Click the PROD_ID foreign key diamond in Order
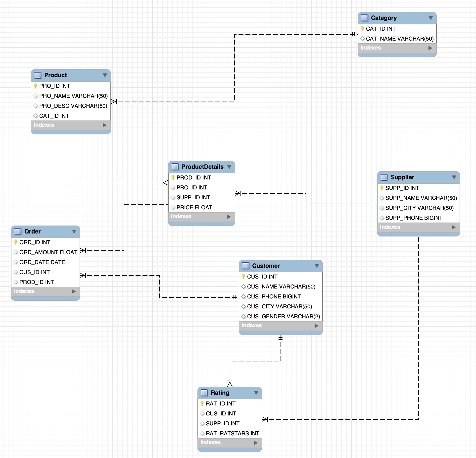 click(x=16, y=282)
